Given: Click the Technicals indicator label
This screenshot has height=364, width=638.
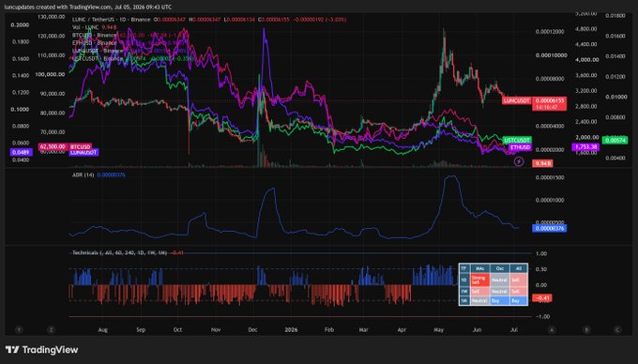Looking at the screenshot, I should pyautogui.click(x=120, y=252).
